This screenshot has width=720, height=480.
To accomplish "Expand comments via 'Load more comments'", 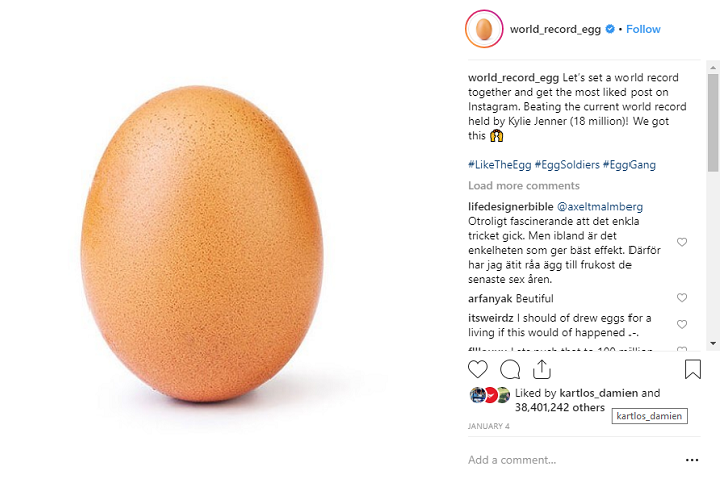I will pyautogui.click(x=523, y=186).
